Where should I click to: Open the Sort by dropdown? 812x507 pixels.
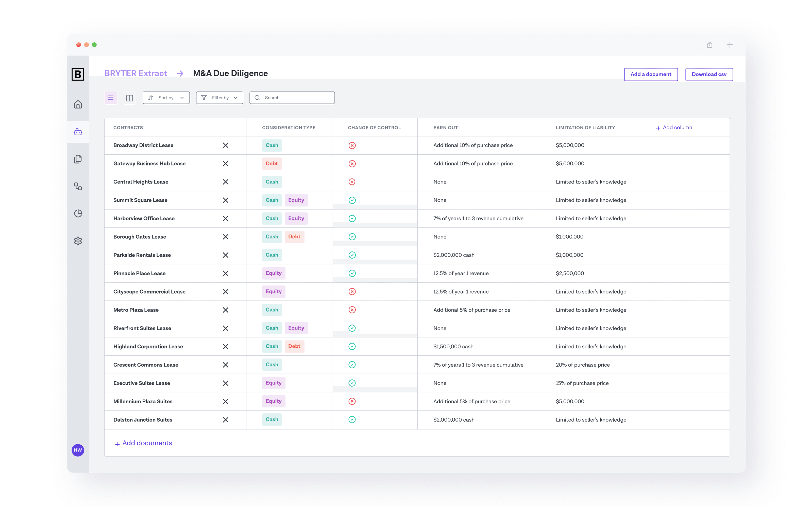166,98
